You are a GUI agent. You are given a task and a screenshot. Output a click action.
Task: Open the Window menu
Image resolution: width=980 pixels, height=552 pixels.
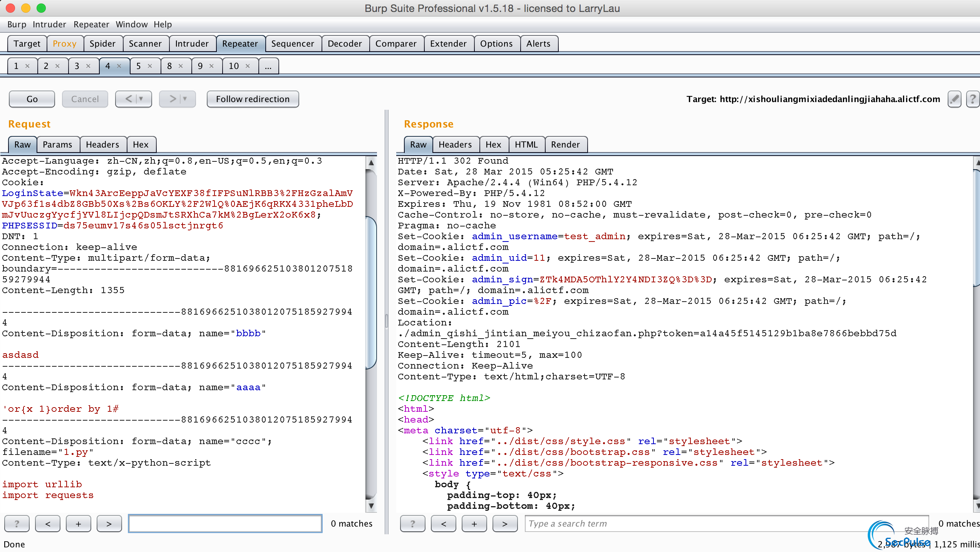pyautogui.click(x=132, y=24)
